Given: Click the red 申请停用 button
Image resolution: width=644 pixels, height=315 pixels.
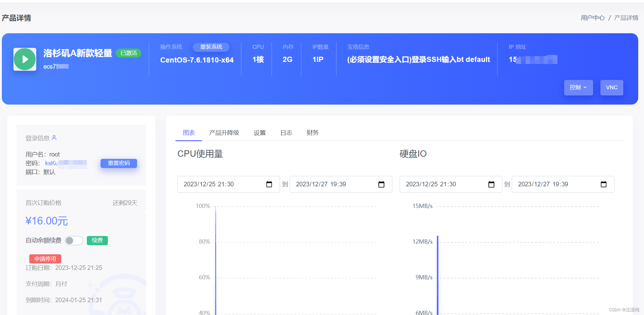Looking at the screenshot, I should [x=45, y=259].
